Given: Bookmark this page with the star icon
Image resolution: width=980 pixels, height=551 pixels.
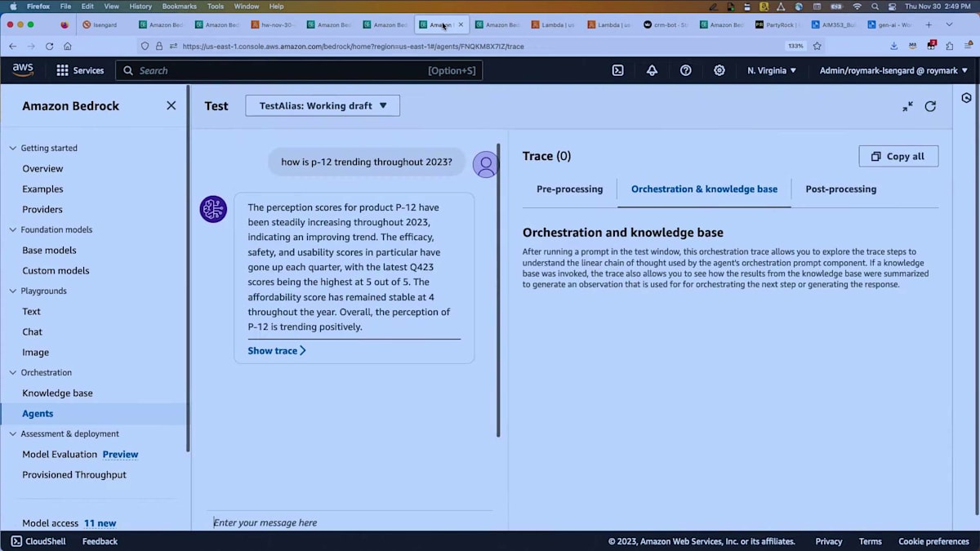Looking at the screenshot, I should (817, 47).
